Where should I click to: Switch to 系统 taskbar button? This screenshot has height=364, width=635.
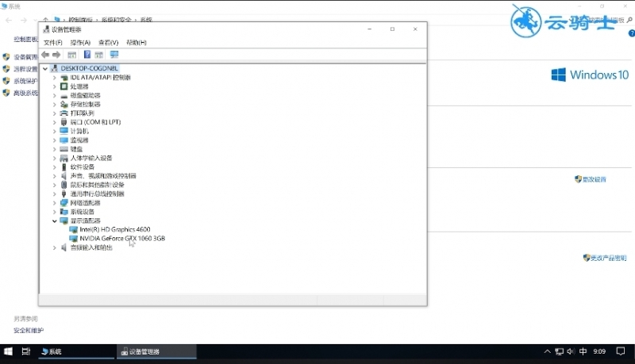77,351
